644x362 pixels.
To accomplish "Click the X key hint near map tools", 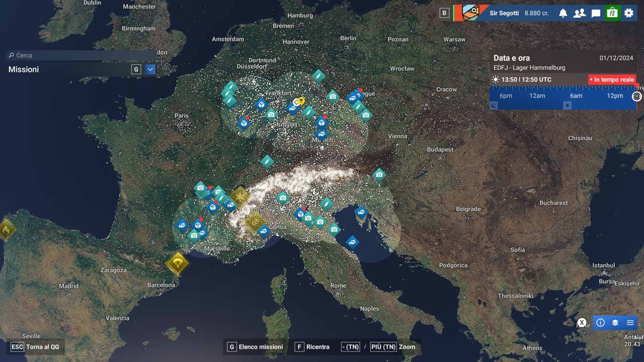I will click(x=582, y=323).
